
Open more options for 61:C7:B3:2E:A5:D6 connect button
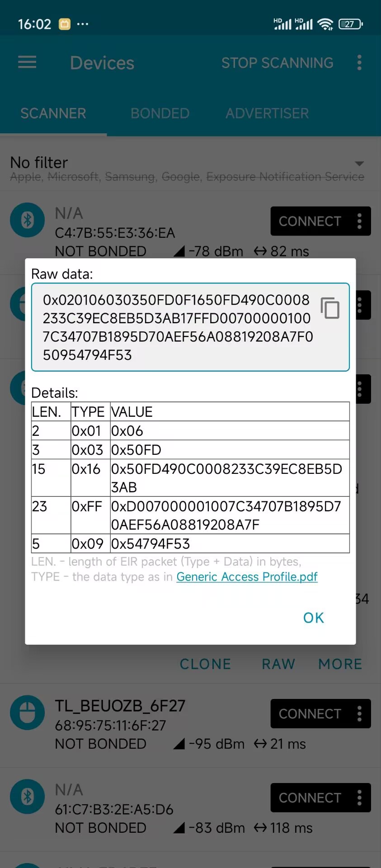tap(359, 798)
